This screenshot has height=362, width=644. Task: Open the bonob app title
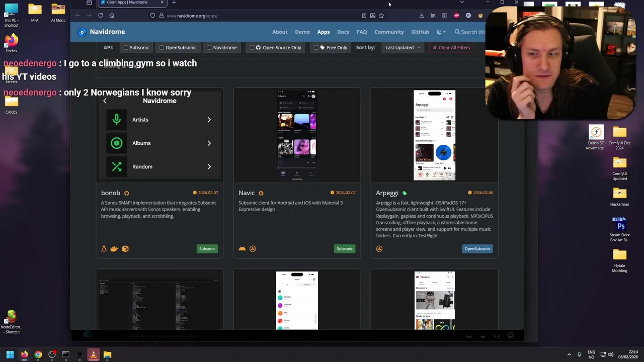tap(111, 193)
